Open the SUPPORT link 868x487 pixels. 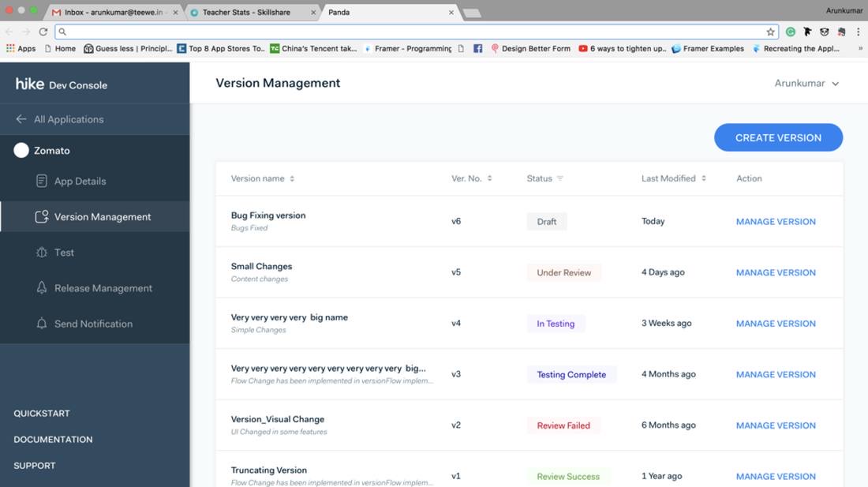point(34,466)
